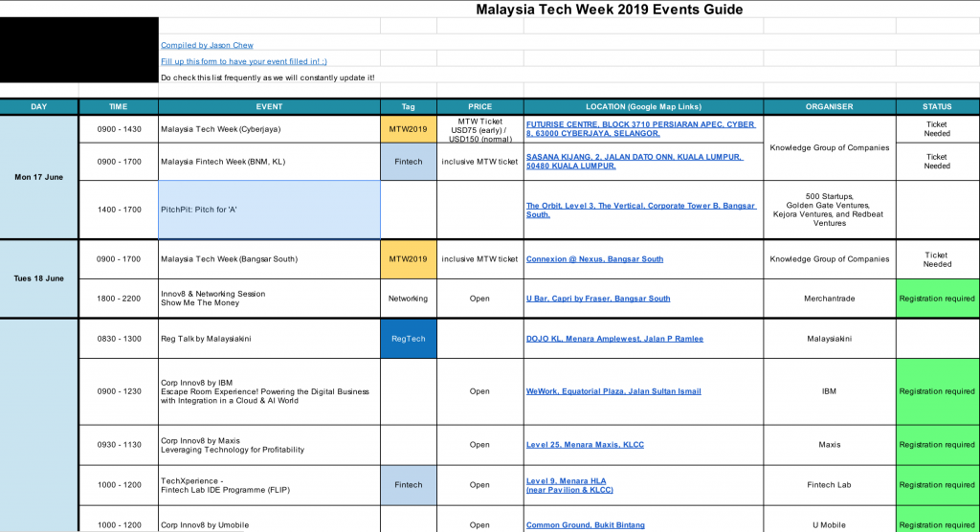Select the IBM organiser cell
The height and width of the screenshot is (532, 980).
pyautogui.click(x=830, y=392)
